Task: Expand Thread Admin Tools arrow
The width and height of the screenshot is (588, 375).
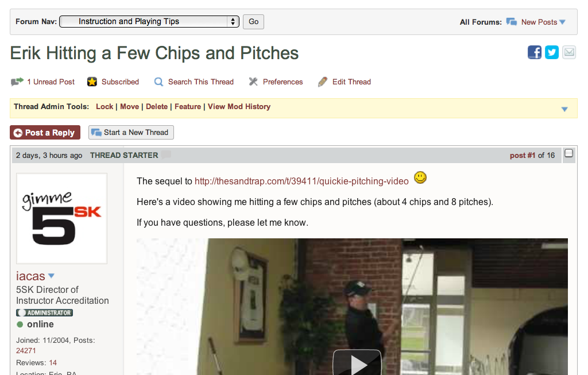Action: 564,109
